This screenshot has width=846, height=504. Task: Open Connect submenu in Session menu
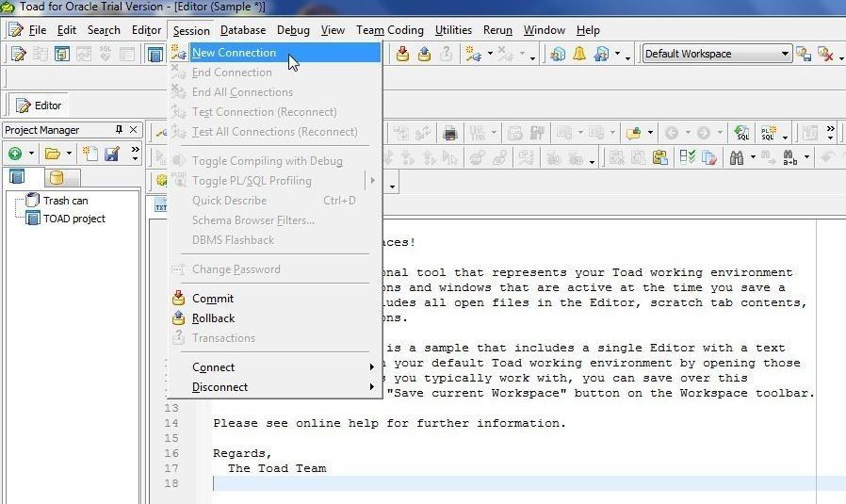[275, 367]
